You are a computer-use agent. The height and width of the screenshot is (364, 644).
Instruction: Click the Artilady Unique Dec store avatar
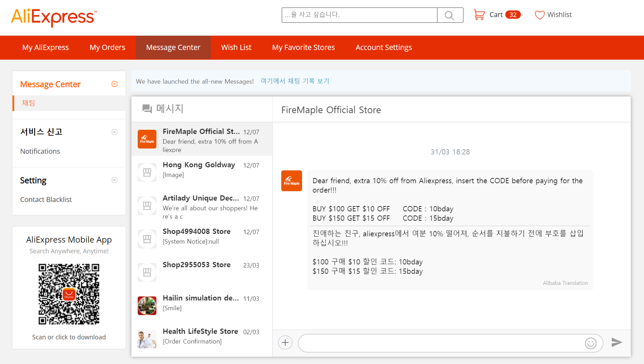point(147,206)
